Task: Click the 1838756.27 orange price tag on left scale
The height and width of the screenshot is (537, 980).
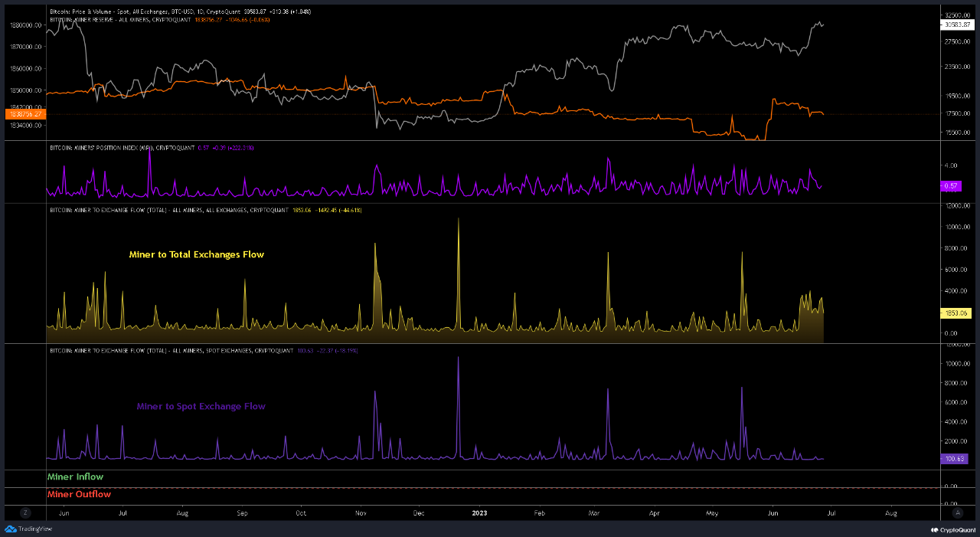Action: pyautogui.click(x=25, y=113)
